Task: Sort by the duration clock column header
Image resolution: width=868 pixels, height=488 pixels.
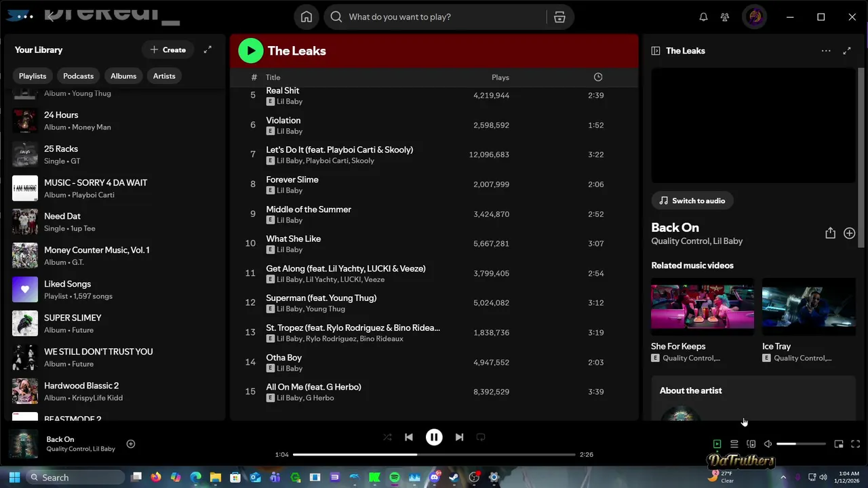Action: click(x=598, y=77)
